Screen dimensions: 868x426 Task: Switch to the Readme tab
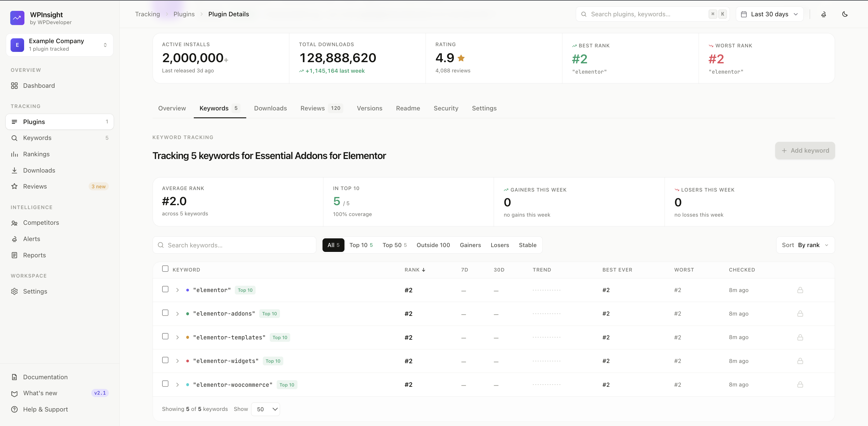[x=408, y=108]
